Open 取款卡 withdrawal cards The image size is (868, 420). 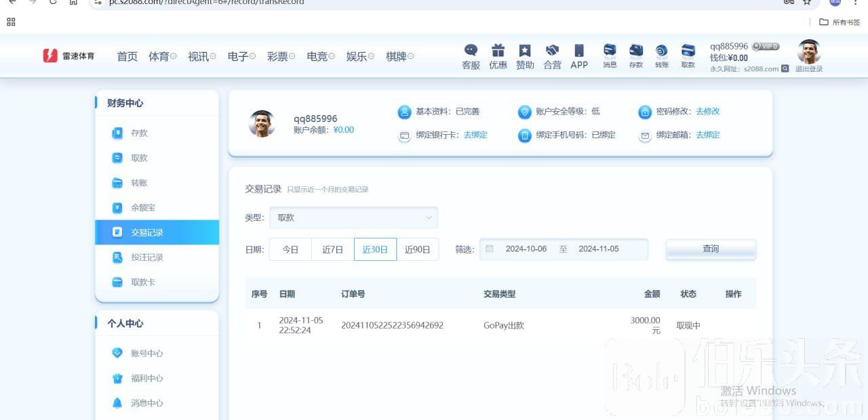(157, 282)
